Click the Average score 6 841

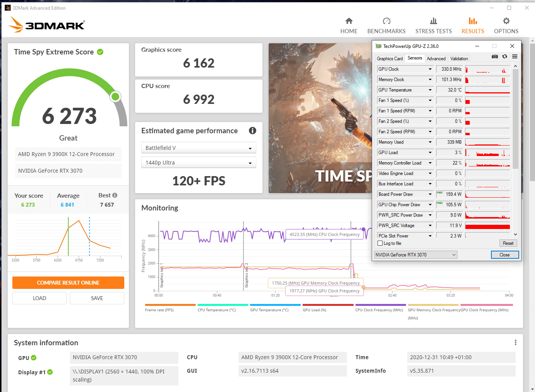coord(67,205)
